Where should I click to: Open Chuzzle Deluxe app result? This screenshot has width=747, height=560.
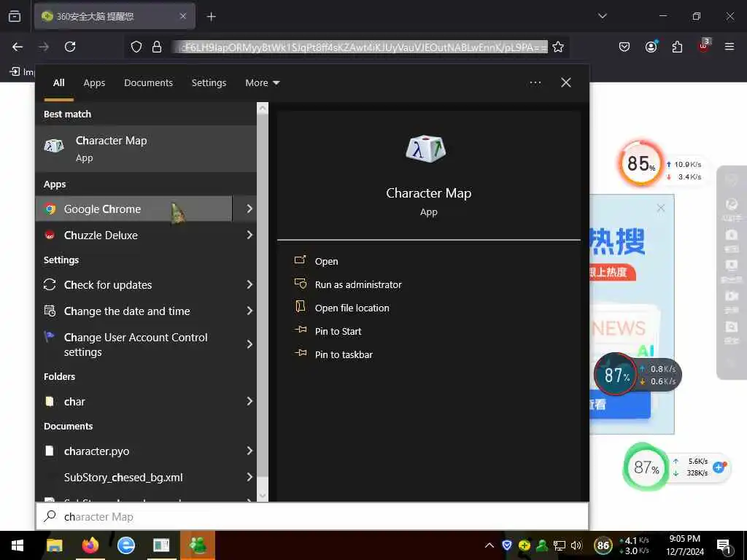click(x=134, y=236)
